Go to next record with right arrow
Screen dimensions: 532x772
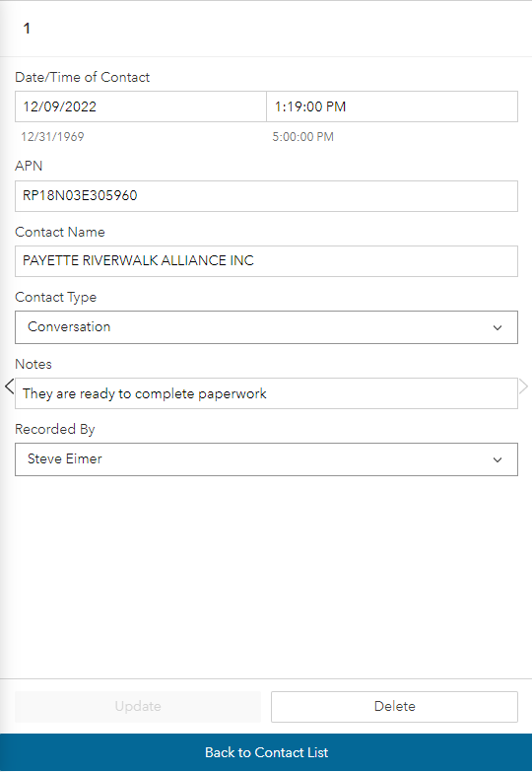[x=524, y=386]
